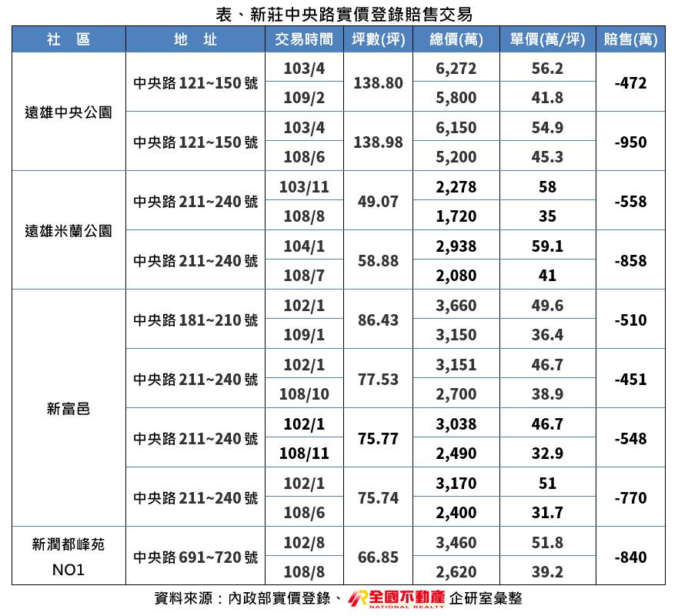Screen dimensions: 678x616
Task: Click the 138.80 area cell
Action: click(x=378, y=83)
